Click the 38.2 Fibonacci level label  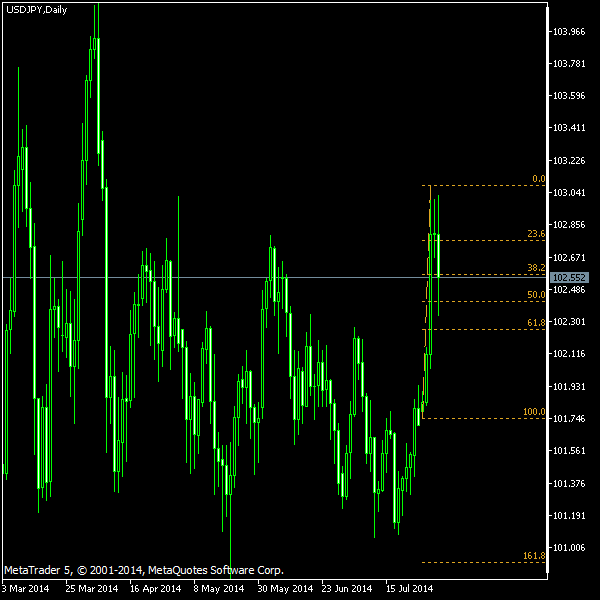point(536,267)
